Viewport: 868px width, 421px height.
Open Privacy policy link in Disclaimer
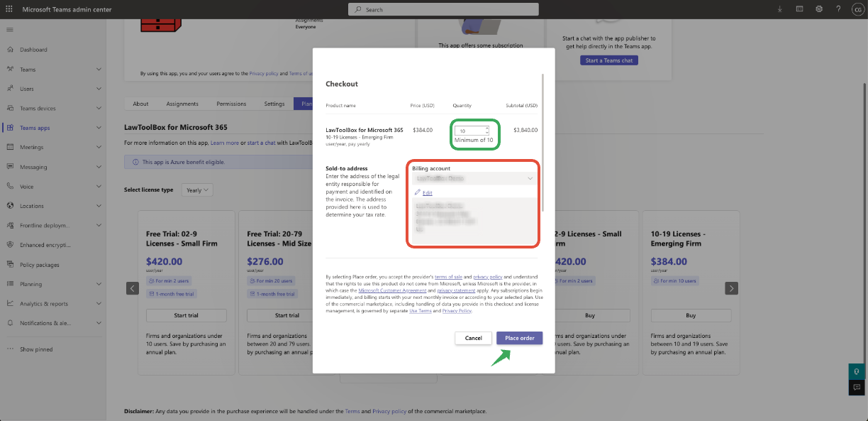389,411
